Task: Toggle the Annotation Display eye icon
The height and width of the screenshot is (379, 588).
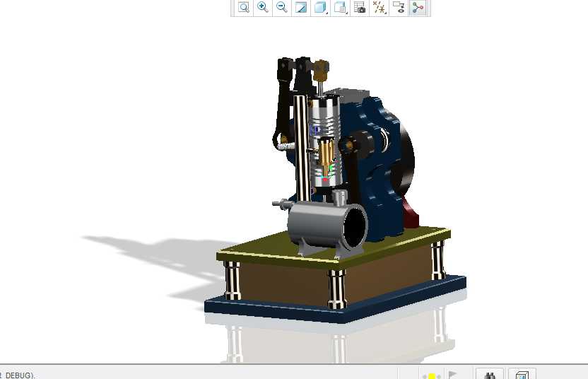Action: (x=399, y=7)
